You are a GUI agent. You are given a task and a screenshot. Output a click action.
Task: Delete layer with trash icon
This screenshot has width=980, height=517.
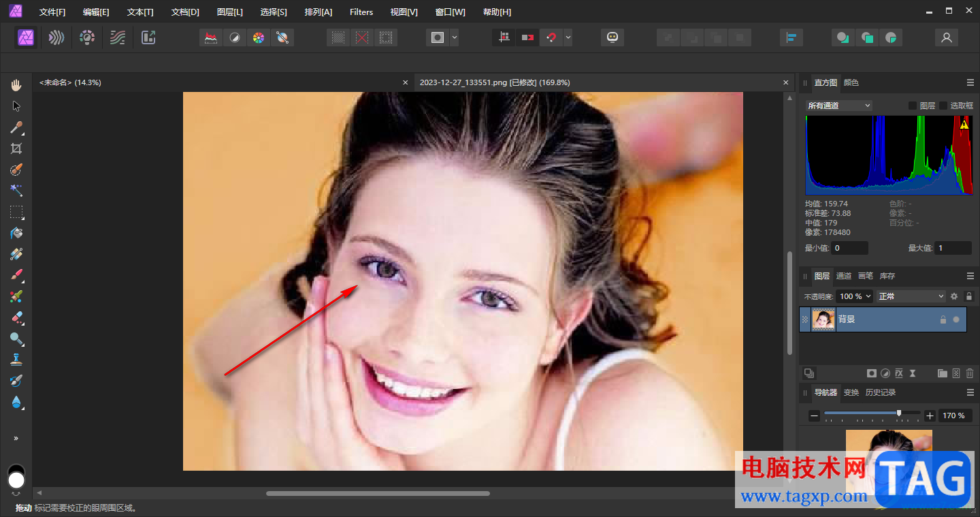tap(970, 373)
